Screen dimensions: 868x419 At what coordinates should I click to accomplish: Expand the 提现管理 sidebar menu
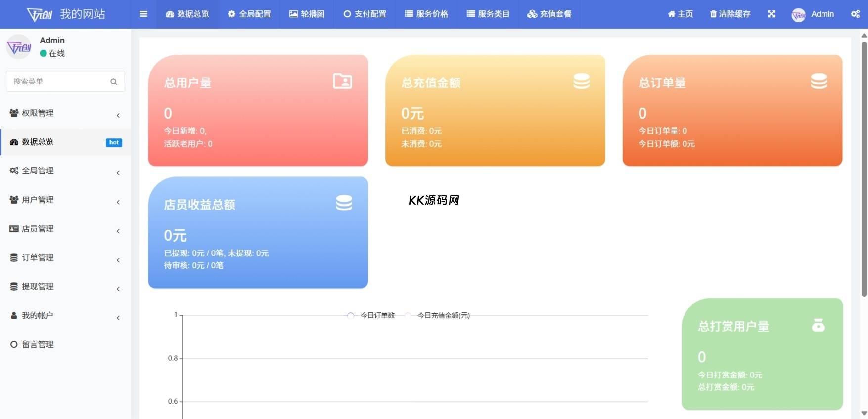point(65,287)
